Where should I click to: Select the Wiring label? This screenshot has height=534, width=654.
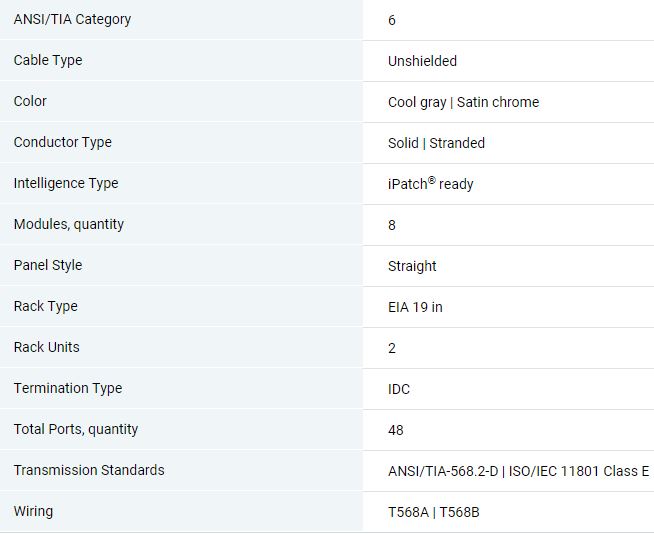33,511
